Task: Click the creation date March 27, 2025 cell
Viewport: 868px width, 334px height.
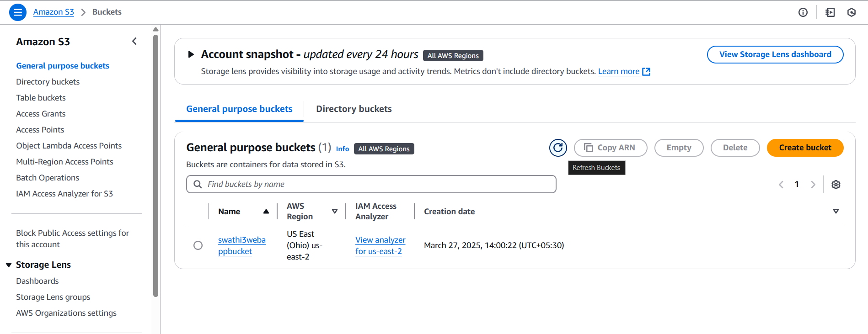Action: 494,245
